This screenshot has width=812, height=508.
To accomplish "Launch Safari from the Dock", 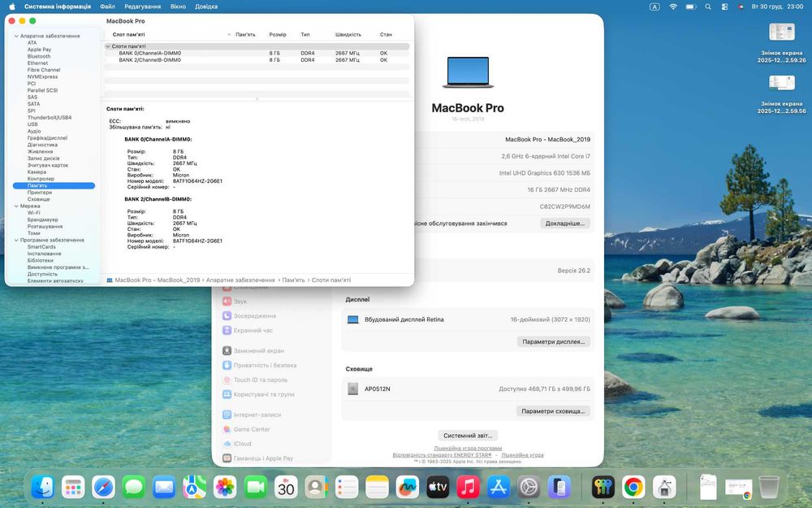I will 104,487.
